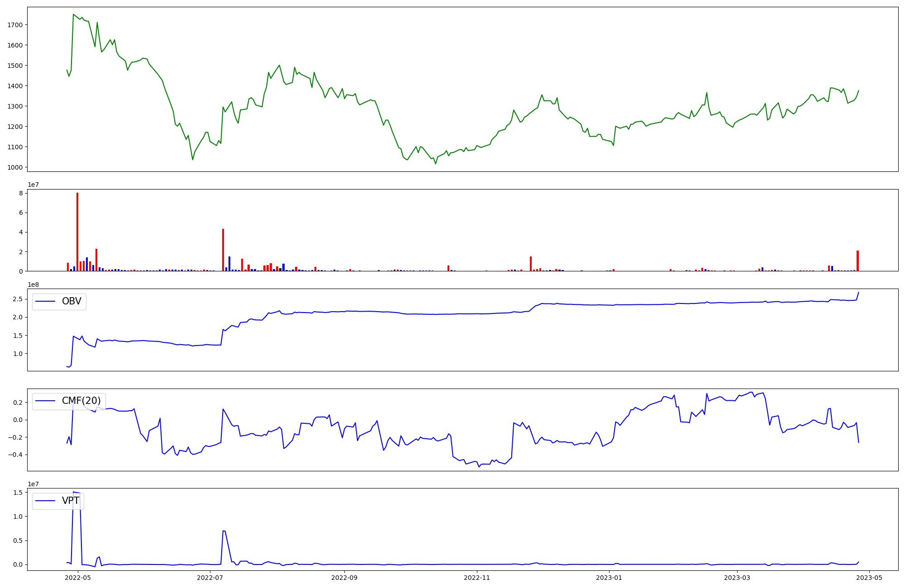Click the blue line sample in OBV legend
Screen dimensions: 905x588
(x=45, y=301)
